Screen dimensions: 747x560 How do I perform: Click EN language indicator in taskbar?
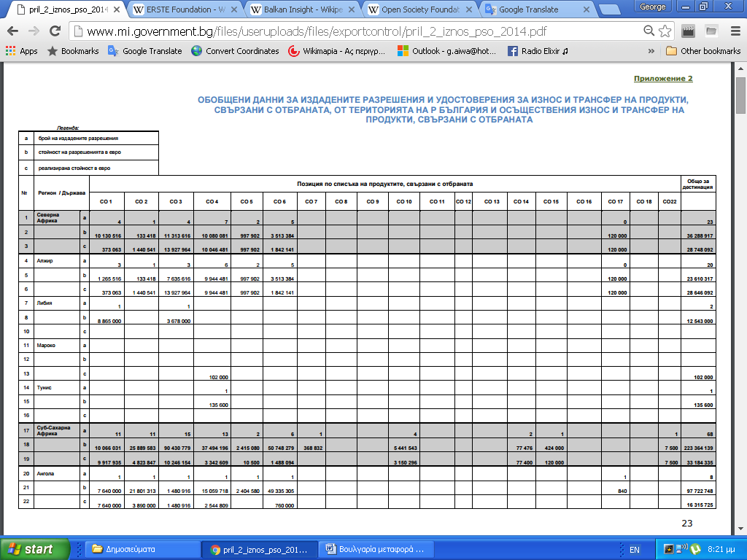634,550
